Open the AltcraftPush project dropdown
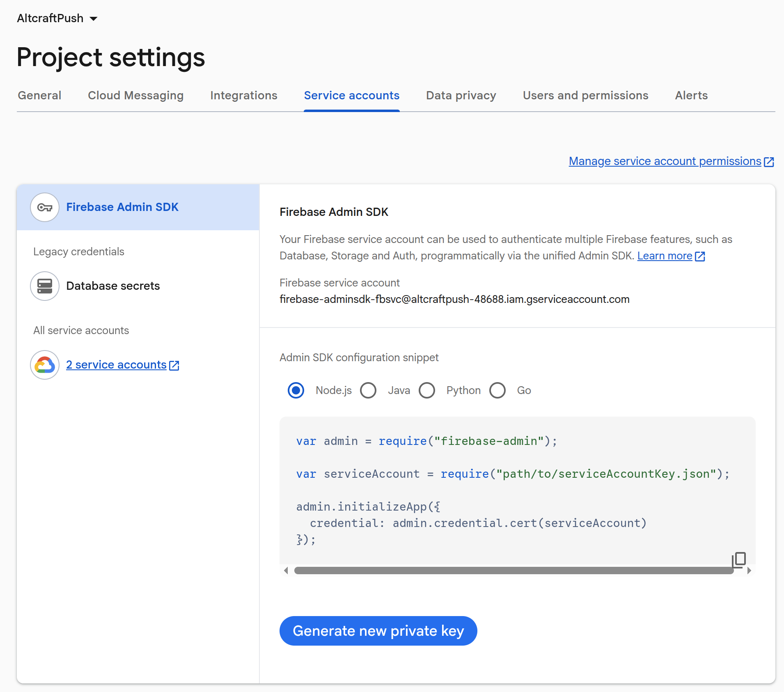Screen dimensions: 784x692 tap(57, 18)
